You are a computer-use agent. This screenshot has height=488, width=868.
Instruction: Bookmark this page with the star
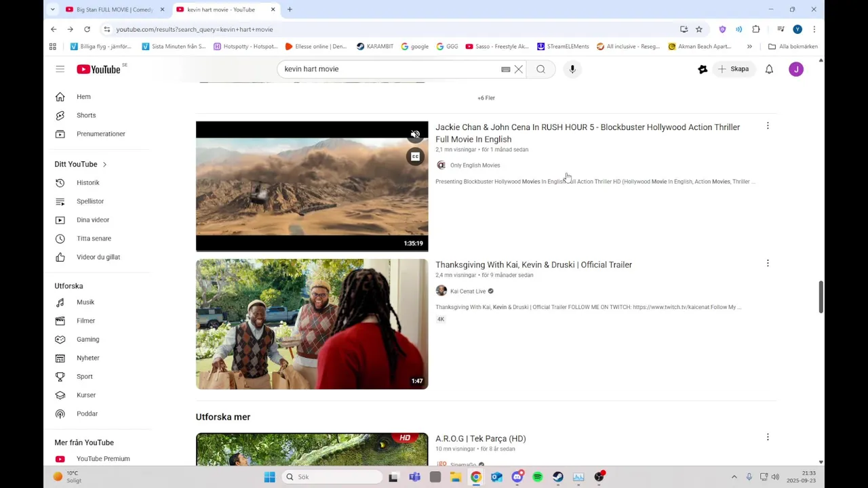pos(699,29)
